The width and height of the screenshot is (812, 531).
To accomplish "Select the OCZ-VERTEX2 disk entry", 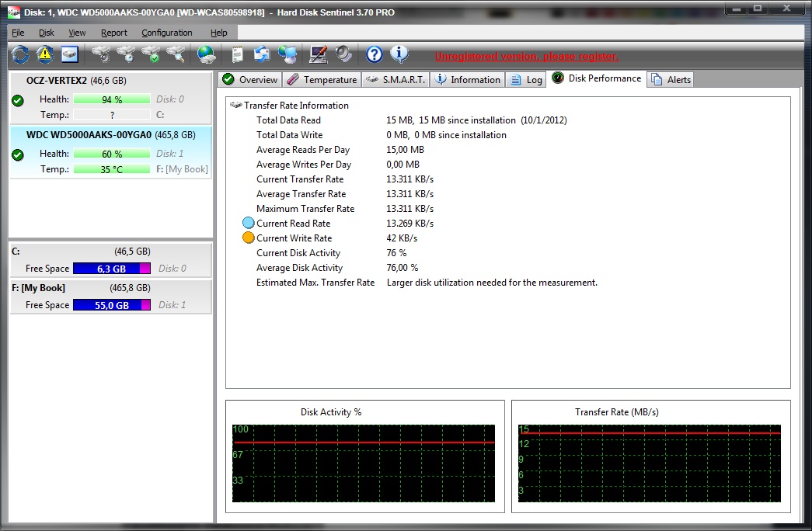I will [x=110, y=98].
